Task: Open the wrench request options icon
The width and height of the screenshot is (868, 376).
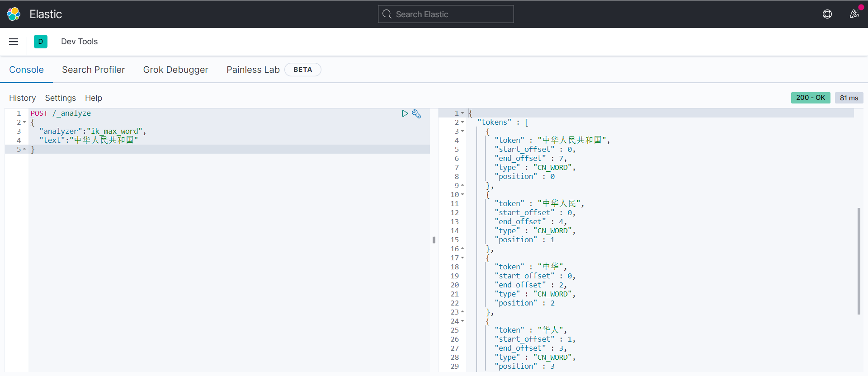Action: (416, 114)
